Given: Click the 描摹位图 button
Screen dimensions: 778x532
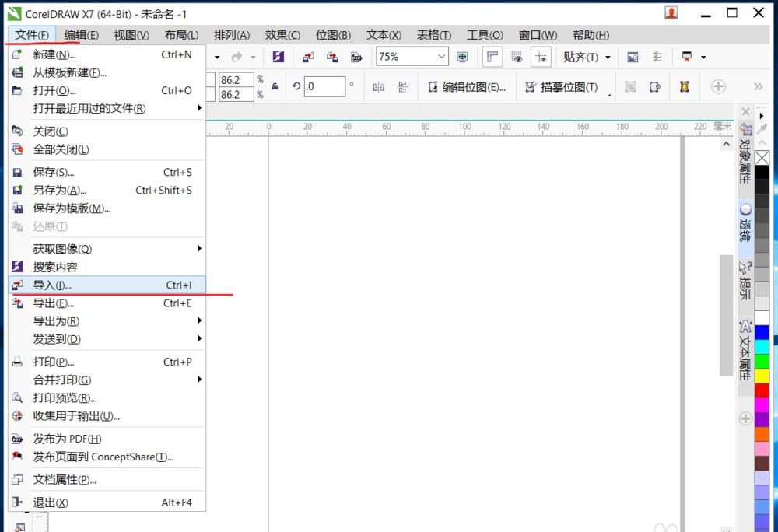Looking at the screenshot, I should point(562,87).
